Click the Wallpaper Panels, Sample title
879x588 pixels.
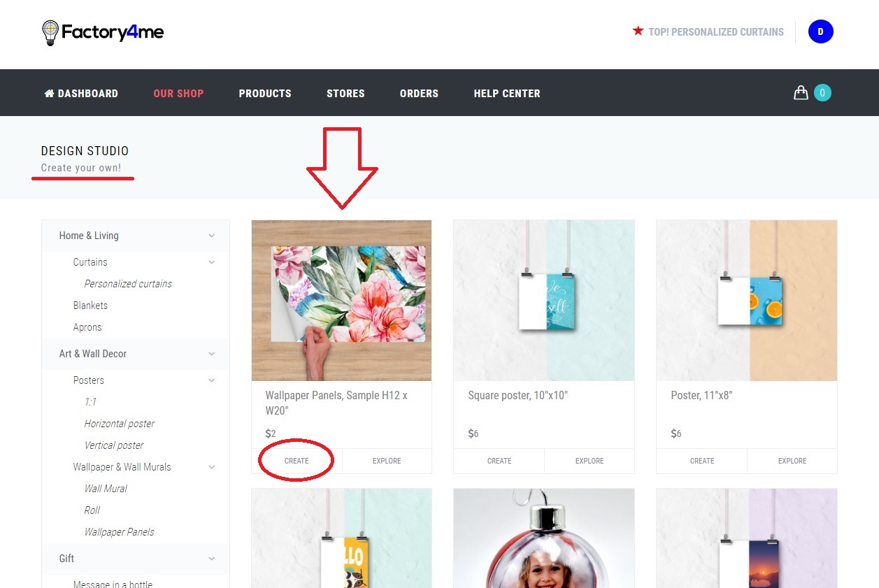coord(336,403)
